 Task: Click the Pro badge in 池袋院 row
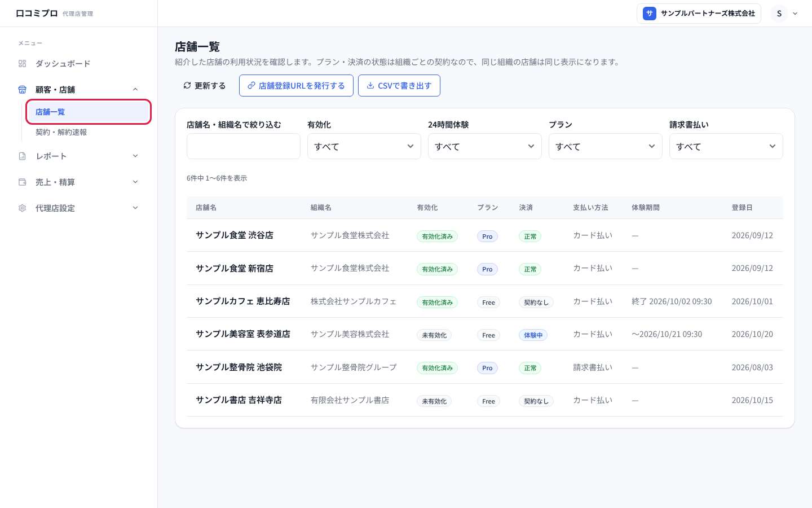[487, 368]
